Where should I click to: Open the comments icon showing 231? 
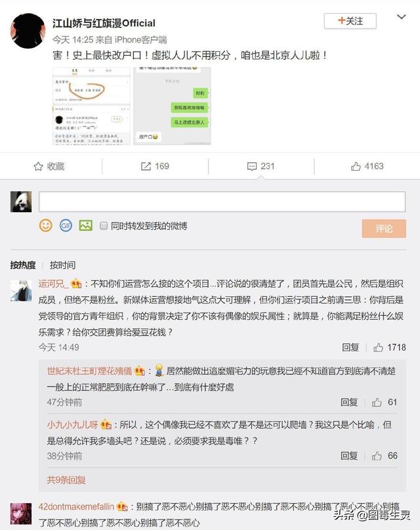[x=252, y=166]
